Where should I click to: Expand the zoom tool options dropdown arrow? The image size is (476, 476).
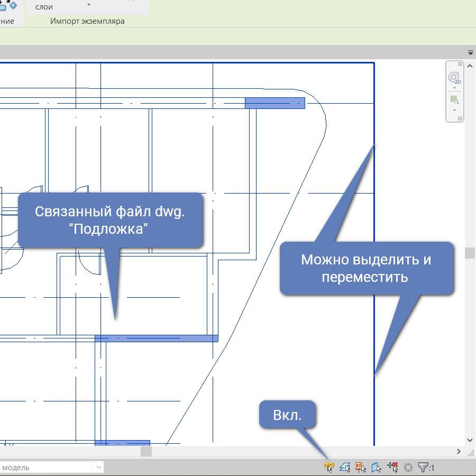point(454,110)
